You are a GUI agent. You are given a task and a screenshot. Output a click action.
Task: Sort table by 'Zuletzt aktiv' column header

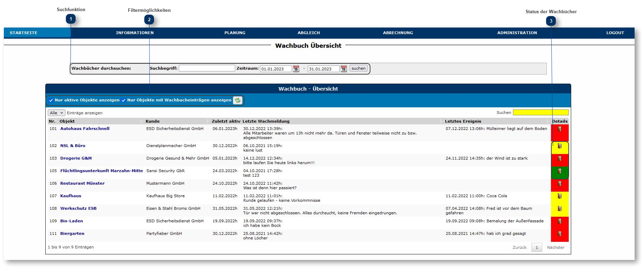pyautogui.click(x=226, y=121)
